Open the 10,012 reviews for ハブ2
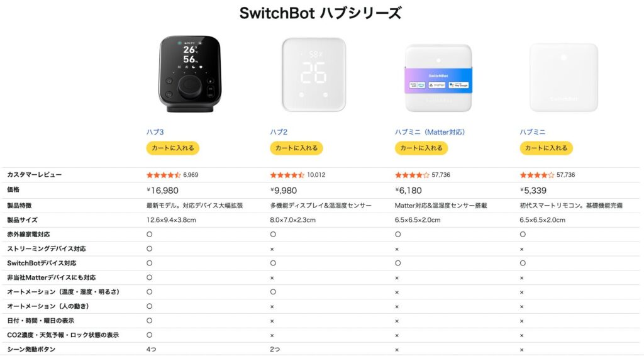The image size is (644, 356). pos(316,175)
